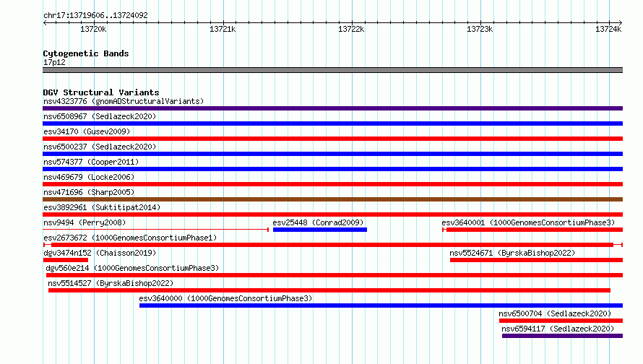Click the 13723k ruler position
Image resolution: width=643 pixels, height=364 pixels.
point(480,29)
